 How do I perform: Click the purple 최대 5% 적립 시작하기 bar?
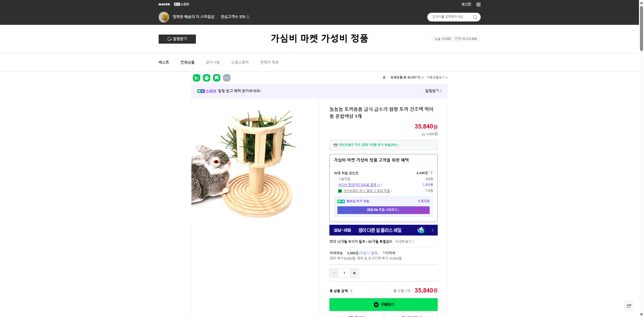tap(383, 210)
